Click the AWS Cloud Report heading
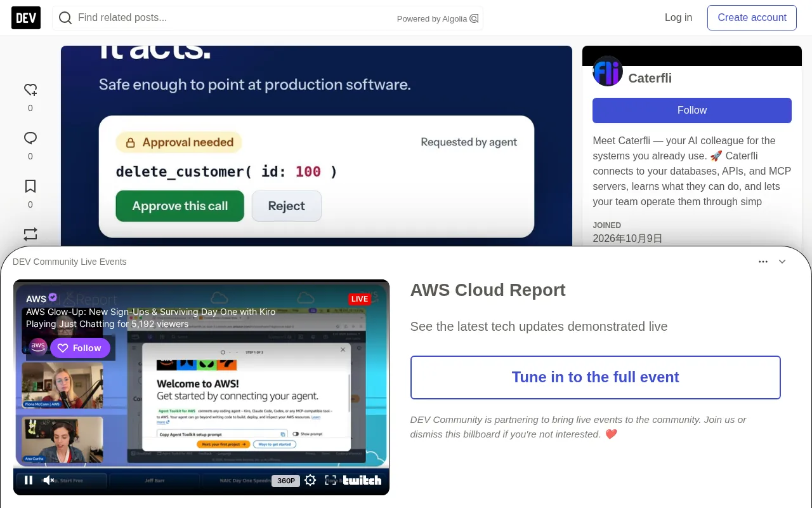Image resolution: width=812 pixels, height=508 pixels. [x=488, y=290]
